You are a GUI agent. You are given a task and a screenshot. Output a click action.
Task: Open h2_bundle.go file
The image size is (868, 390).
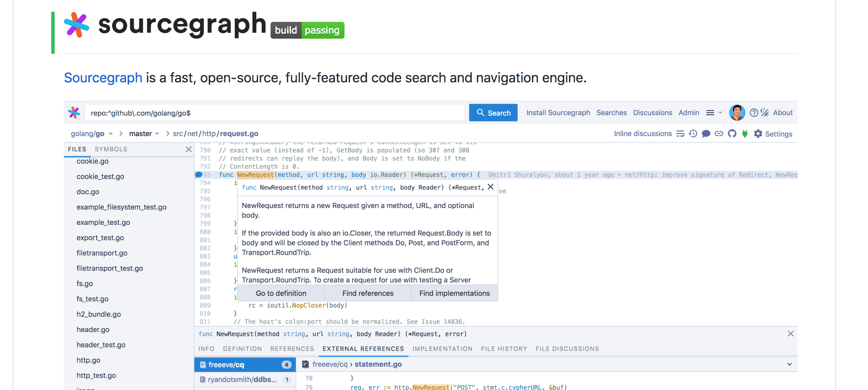99,314
